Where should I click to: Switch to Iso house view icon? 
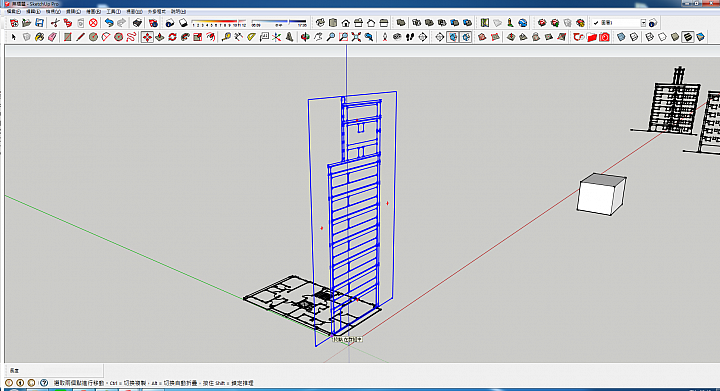pyautogui.click(x=320, y=22)
